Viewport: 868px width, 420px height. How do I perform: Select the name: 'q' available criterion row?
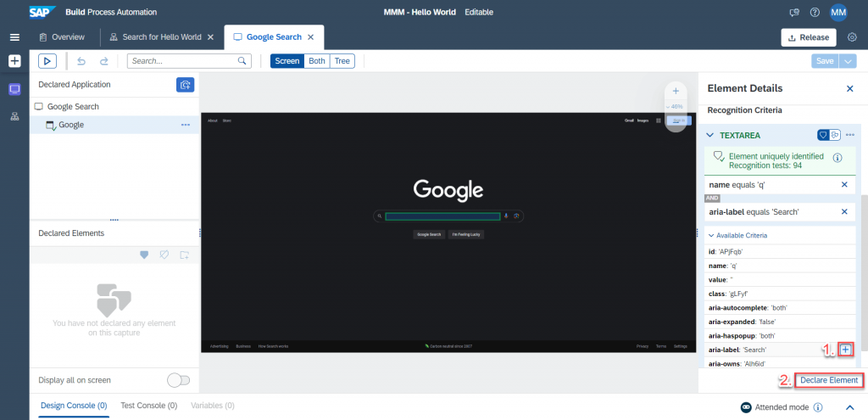[780, 265]
